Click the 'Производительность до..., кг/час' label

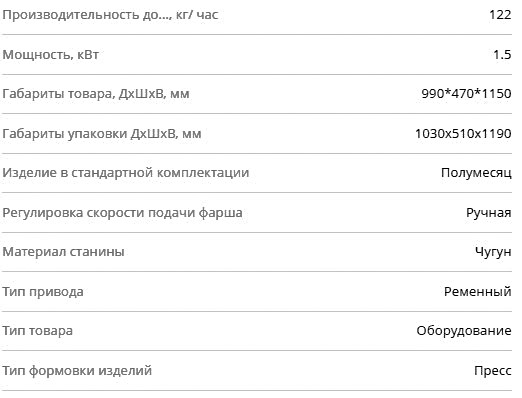[110, 15]
